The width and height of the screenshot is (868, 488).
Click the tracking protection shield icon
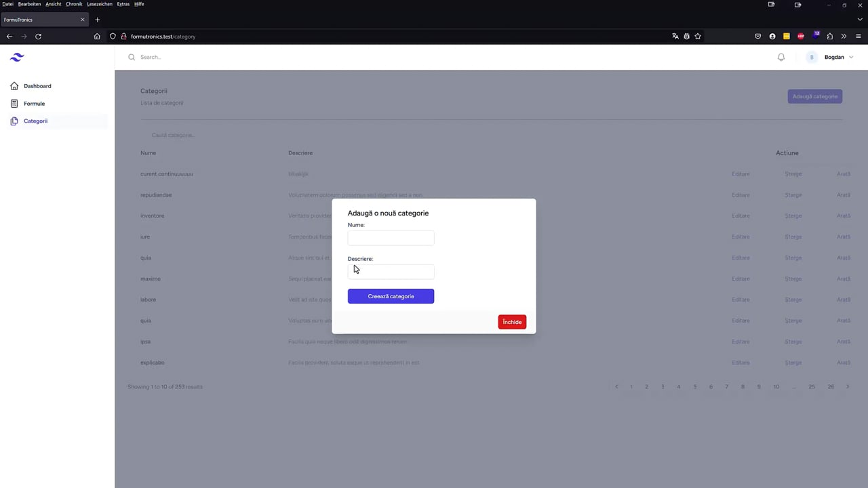[113, 36]
